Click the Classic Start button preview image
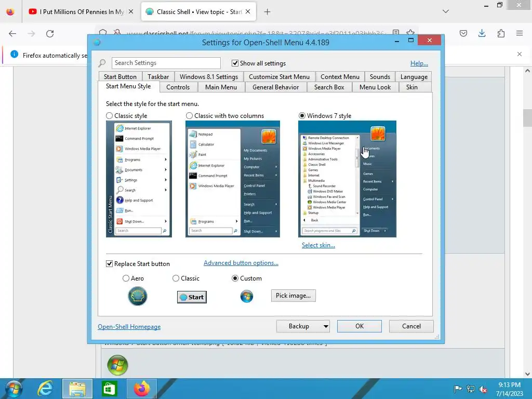The width and height of the screenshot is (532, 399). [192, 297]
